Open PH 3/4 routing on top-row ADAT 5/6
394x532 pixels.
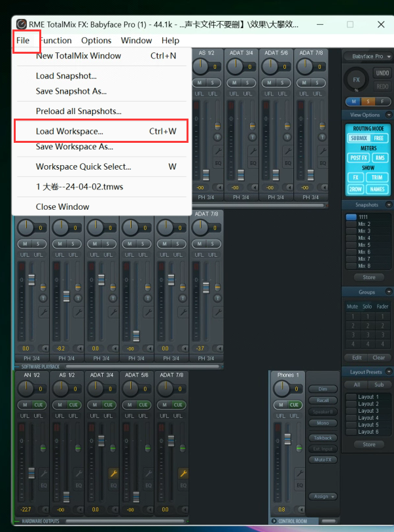pos(276,197)
